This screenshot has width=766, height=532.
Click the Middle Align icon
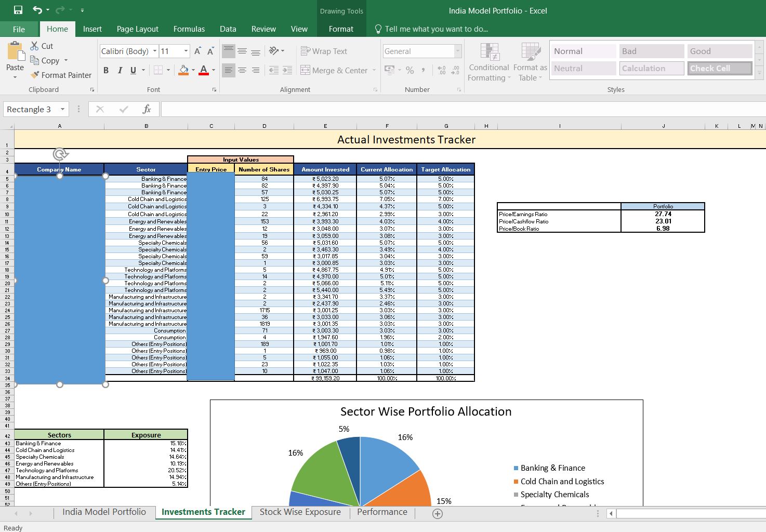242,51
